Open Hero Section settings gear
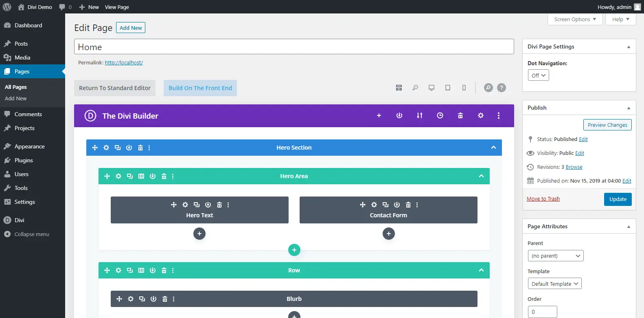The image size is (644, 318). pos(106,148)
